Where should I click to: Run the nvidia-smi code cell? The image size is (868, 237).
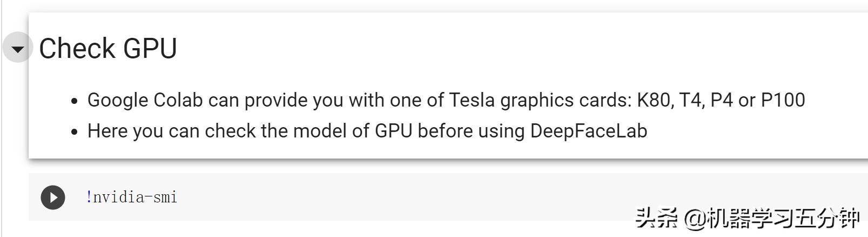[53, 197]
